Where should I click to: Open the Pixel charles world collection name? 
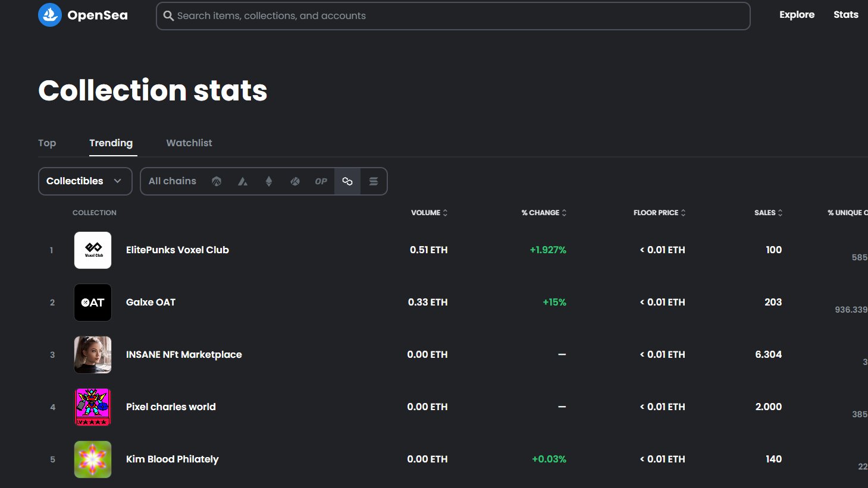[x=171, y=407]
